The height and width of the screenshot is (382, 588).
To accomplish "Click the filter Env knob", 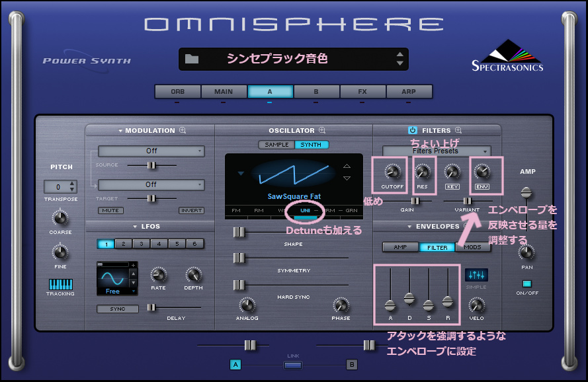I will [482, 172].
